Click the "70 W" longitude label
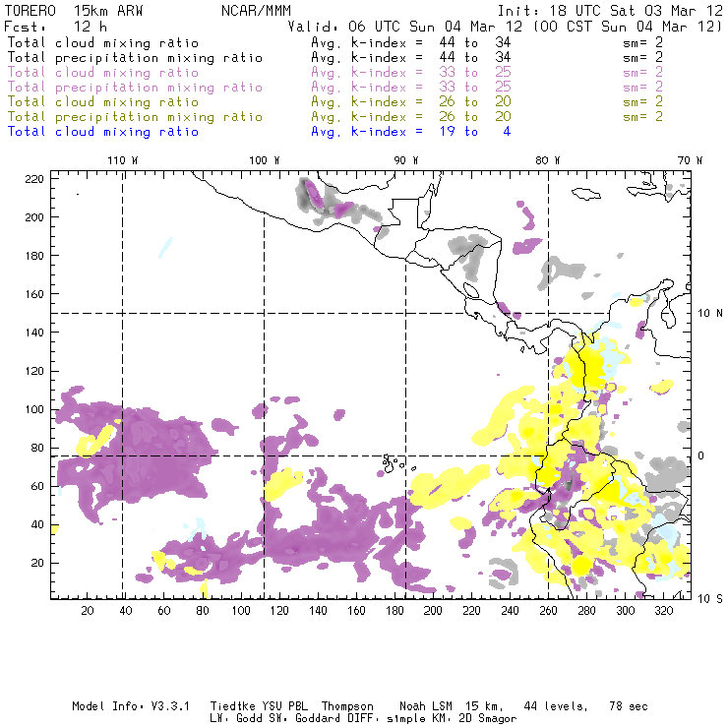This screenshot has width=728, height=728. click(690, 160)
